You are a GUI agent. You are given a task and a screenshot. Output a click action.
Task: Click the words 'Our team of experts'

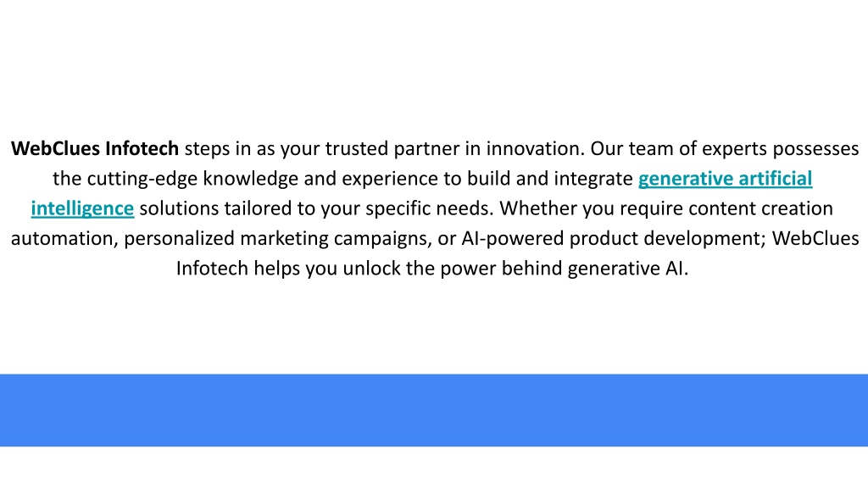pos(679,149)
